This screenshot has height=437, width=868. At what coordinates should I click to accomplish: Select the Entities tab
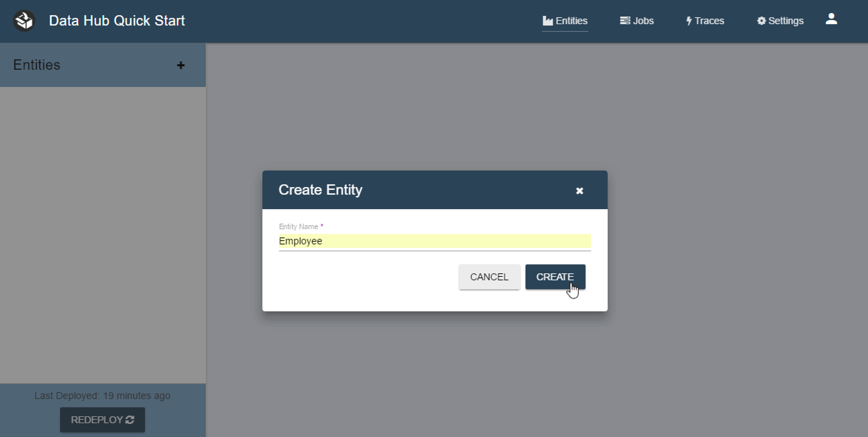(564, 20)
